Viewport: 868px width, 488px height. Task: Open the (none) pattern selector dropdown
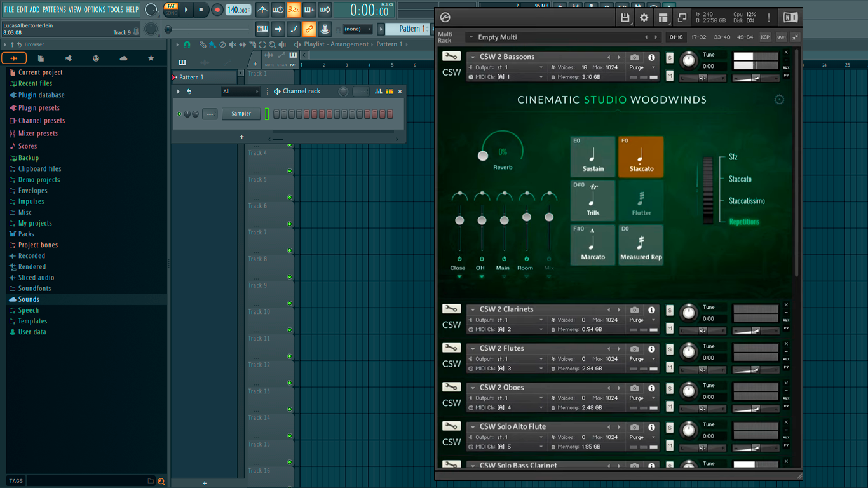click(358, 29)
